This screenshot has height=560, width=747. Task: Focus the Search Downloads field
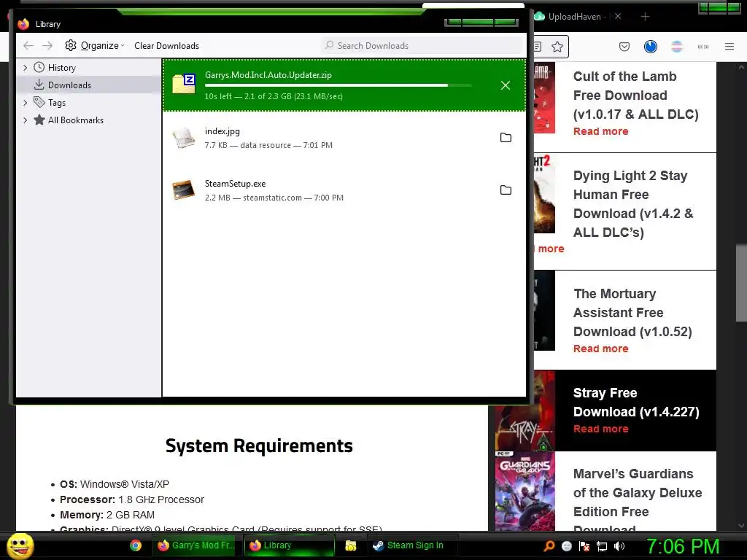tap(422, 46)
